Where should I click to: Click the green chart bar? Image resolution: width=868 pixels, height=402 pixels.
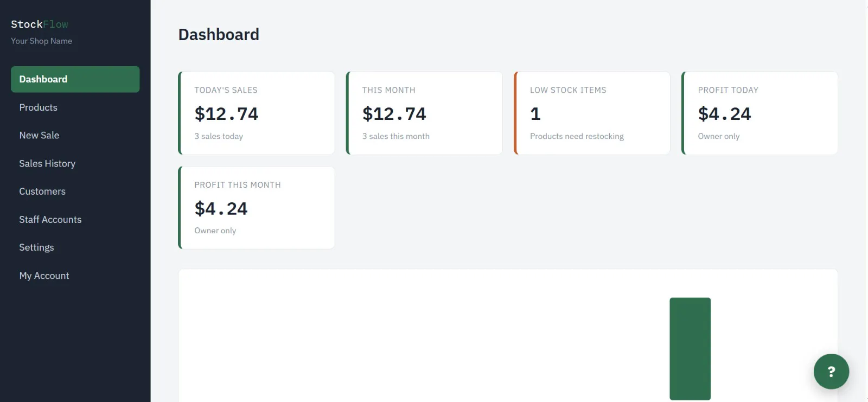(690, 349)
